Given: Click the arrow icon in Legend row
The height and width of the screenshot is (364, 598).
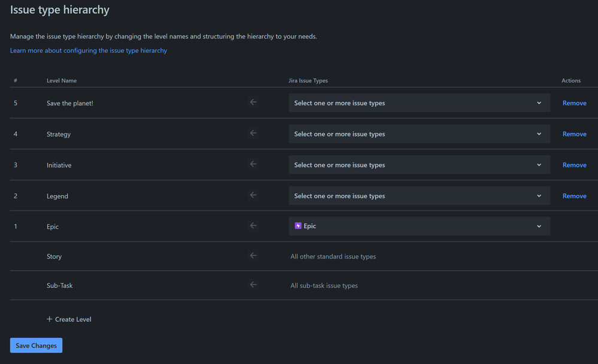Looking at the screenshot, I should click(253, 195).
